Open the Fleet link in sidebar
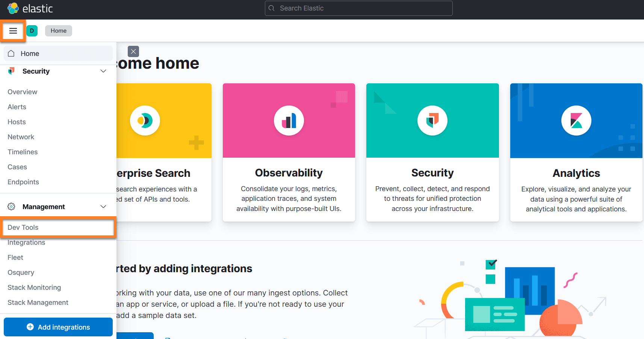 click(15, 258)
